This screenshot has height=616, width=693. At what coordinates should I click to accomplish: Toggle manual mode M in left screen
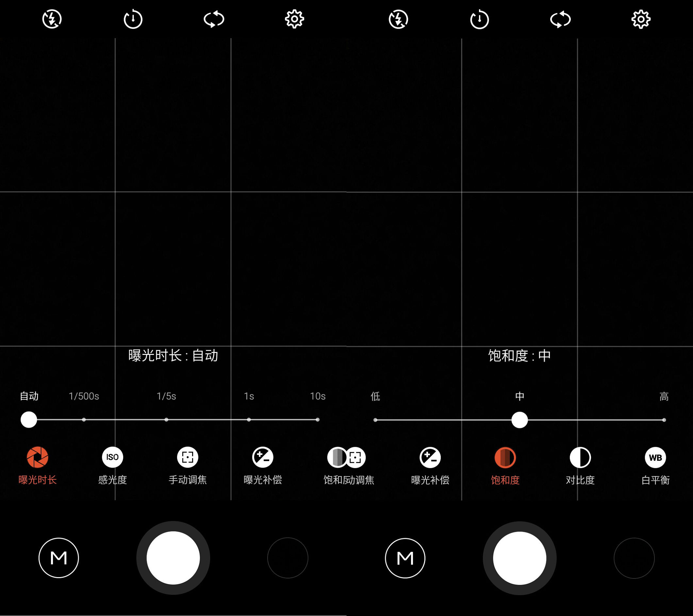[x=59, y=558]
